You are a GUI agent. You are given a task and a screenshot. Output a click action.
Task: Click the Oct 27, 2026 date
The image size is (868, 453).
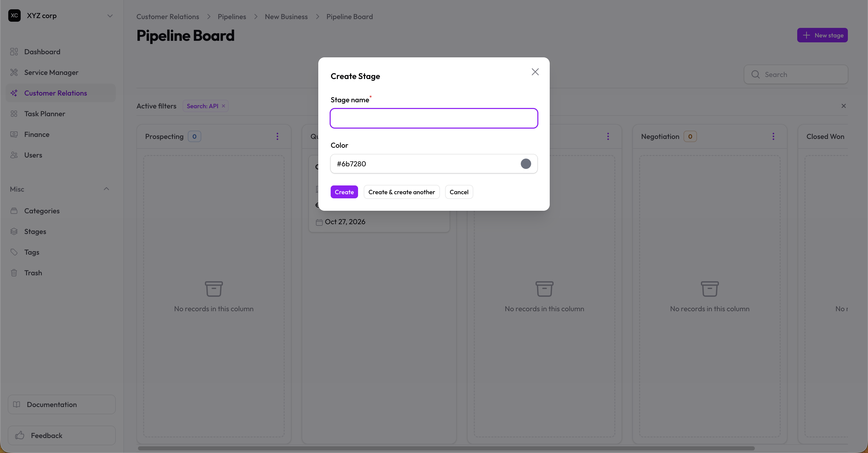(x=345, y=222)
